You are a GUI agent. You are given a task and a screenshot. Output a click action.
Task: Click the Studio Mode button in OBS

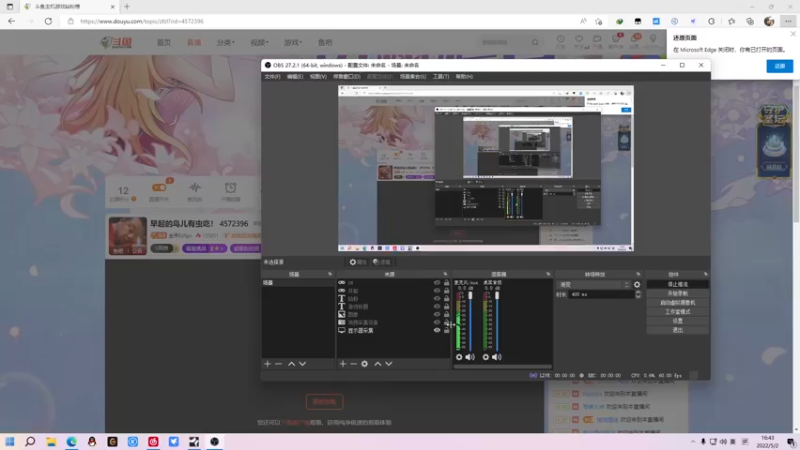click(x=678, y=312)
